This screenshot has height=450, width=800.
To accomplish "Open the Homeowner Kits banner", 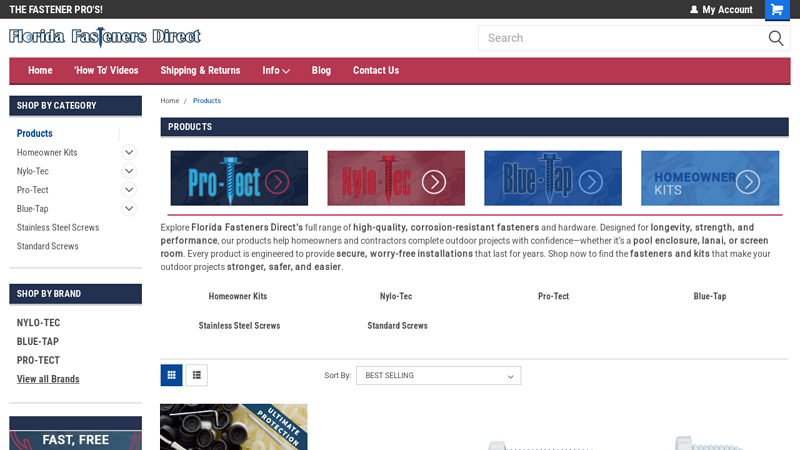I will pyautogui.click(x=709, y=178).
